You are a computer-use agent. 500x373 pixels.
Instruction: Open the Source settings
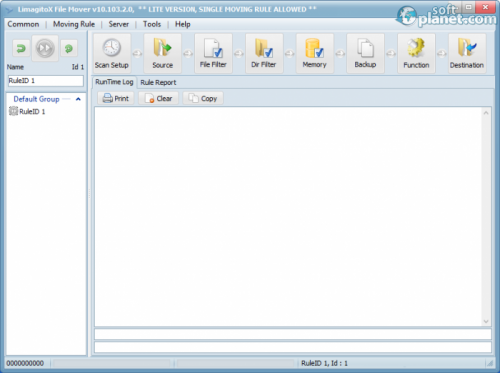(x=162, y=53)
